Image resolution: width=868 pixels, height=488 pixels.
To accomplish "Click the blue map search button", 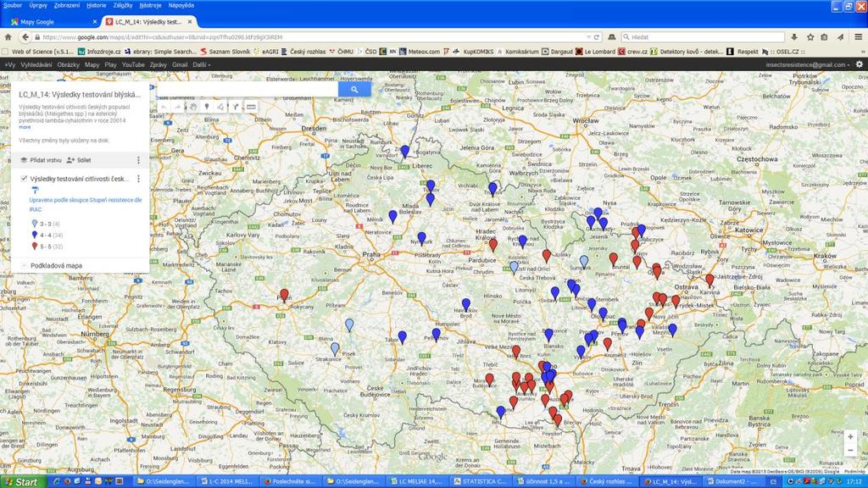I will coord(354,89).
